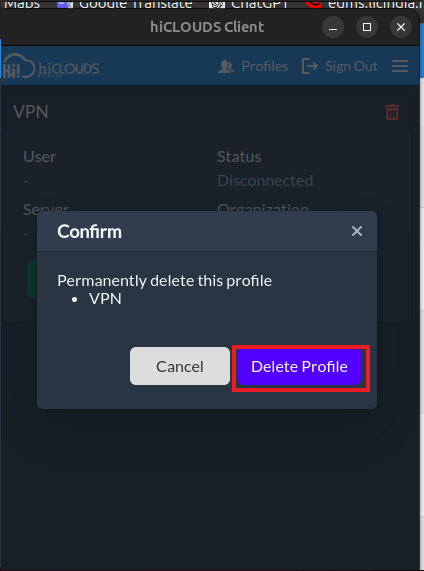The image size is (424, 571).
Task: Click the Sign Out arrow icon
Action: (310, 66)
